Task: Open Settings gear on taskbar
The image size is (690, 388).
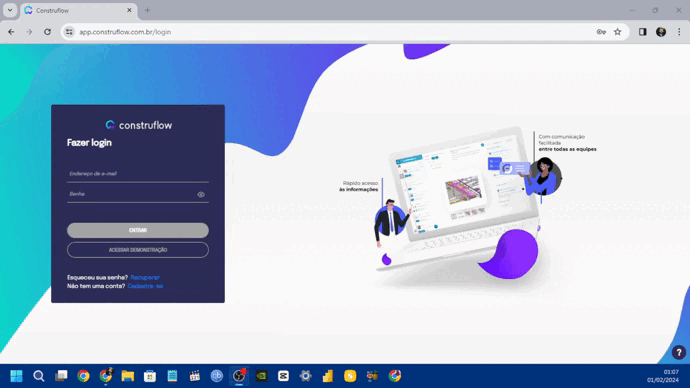Action: click(x=305, y=376)
